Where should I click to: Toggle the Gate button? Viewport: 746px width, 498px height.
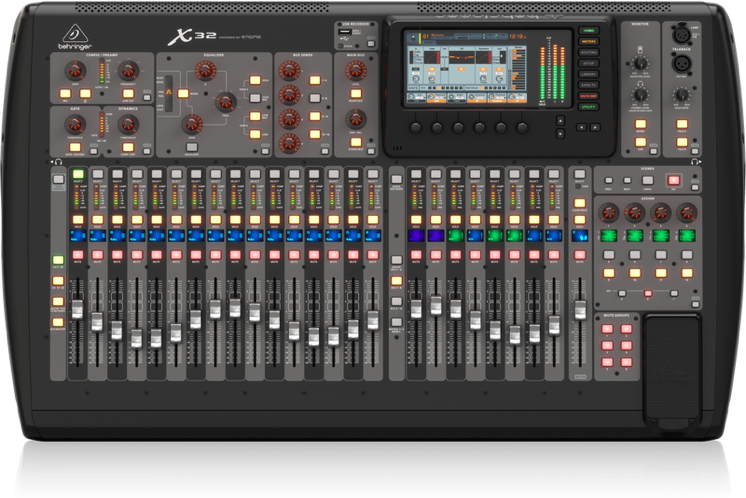pyautogui.click(x=75, y=147)
